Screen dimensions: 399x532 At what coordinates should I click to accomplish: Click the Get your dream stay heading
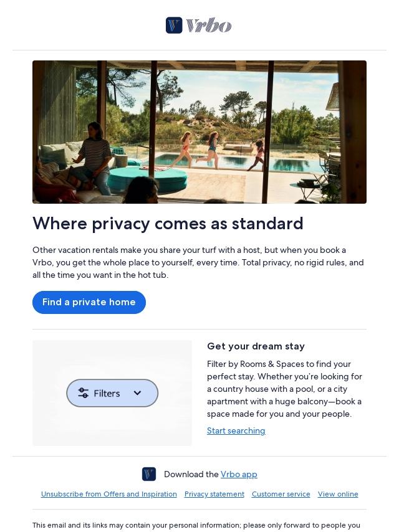click(256, 346)
